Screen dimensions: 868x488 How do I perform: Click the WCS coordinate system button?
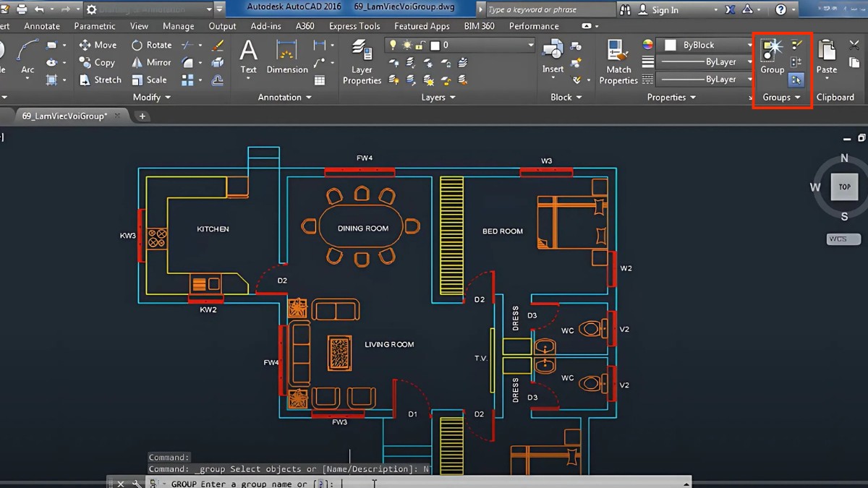click(x=843, y=239)
